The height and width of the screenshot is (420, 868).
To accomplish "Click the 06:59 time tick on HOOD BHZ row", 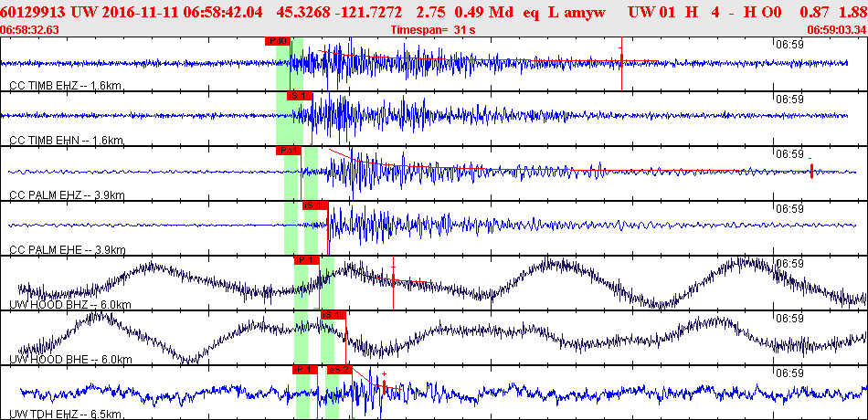I will point(789,263).
